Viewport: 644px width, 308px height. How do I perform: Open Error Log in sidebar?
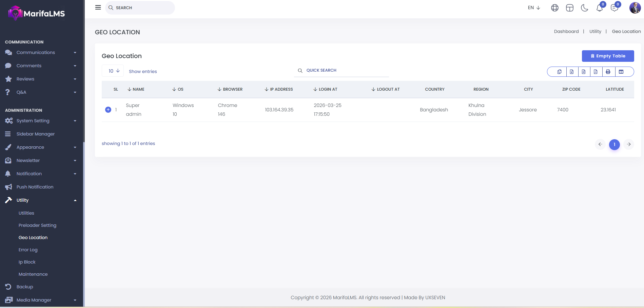[x=28, y=250]
